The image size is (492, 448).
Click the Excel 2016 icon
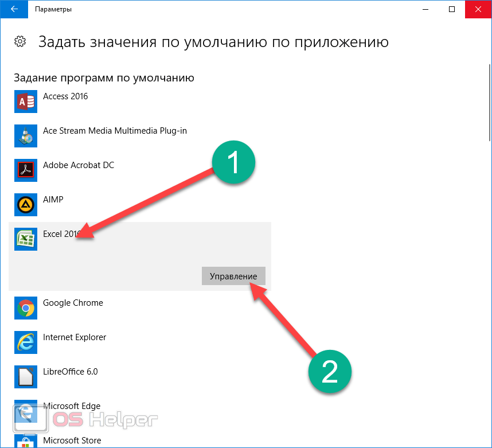26,239
